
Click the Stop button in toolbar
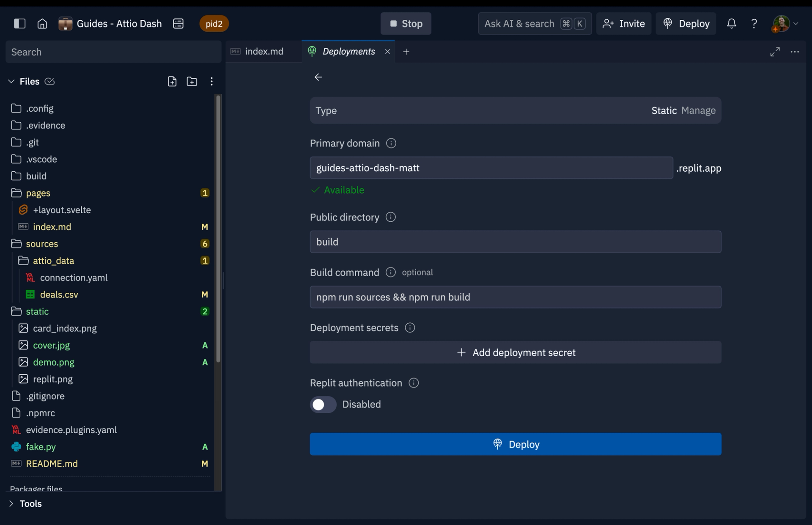[406, 23]
